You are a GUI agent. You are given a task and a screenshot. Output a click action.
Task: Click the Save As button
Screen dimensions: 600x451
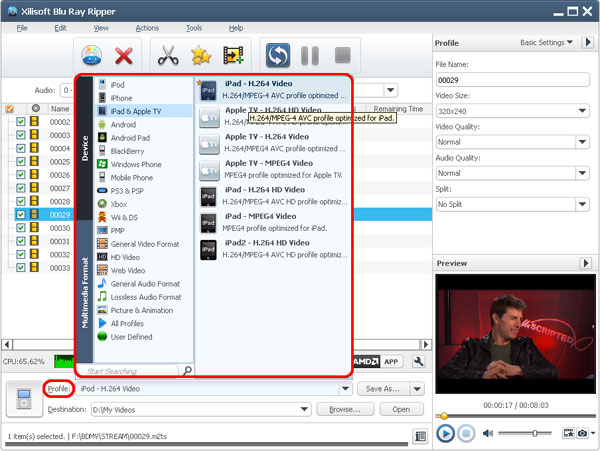383,389
